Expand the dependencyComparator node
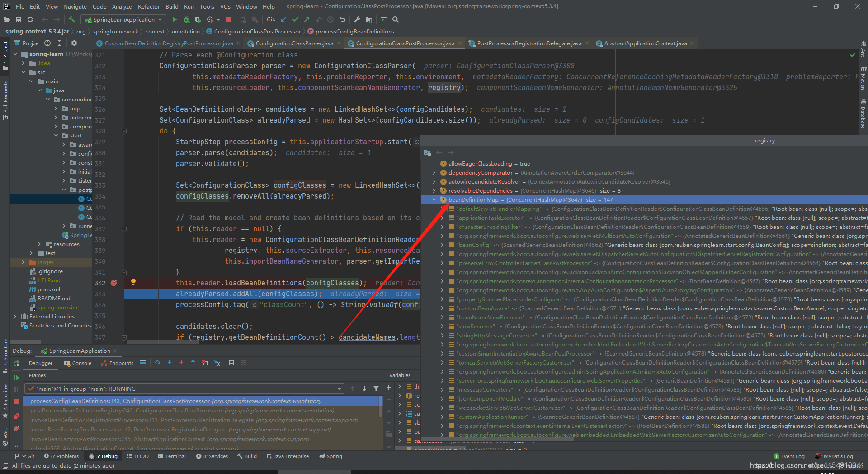Image resolution: width=868 pixels, height=474 pixels. [434, 172]
